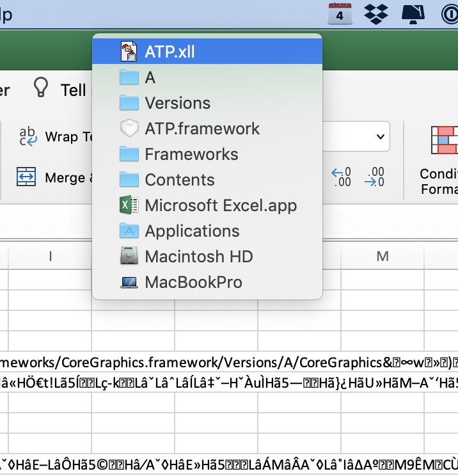Select column I header
Image resolution: width=458 pixels, height=476 pixels.
coord(50,256)
